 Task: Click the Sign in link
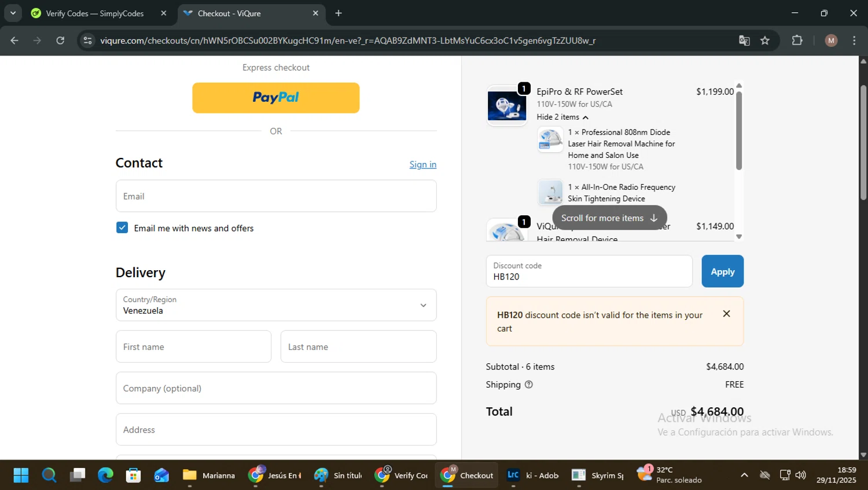tap(423, 164)
